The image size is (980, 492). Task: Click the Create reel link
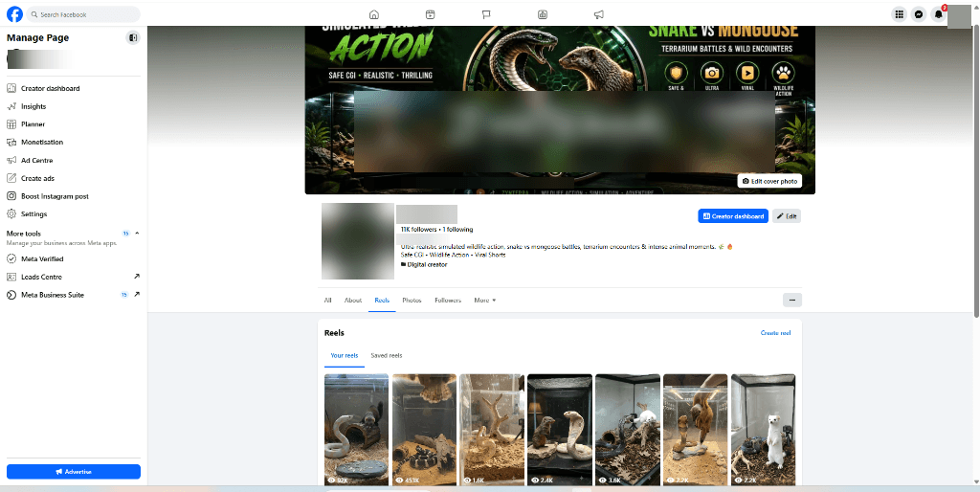coord(775,333)
